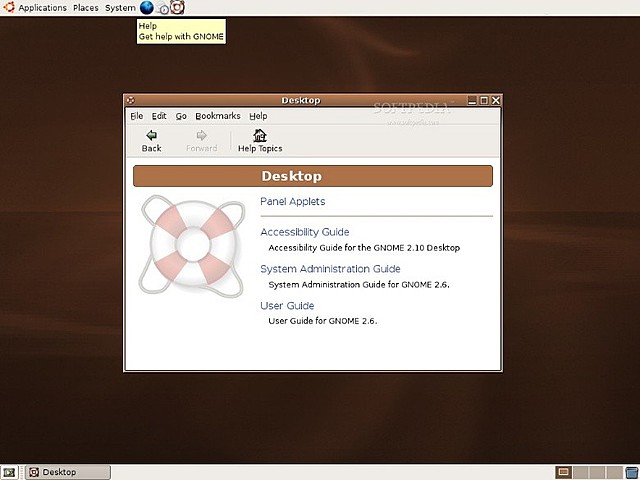Switch to the third workspace
640x480 pixels.
(596, 472)
